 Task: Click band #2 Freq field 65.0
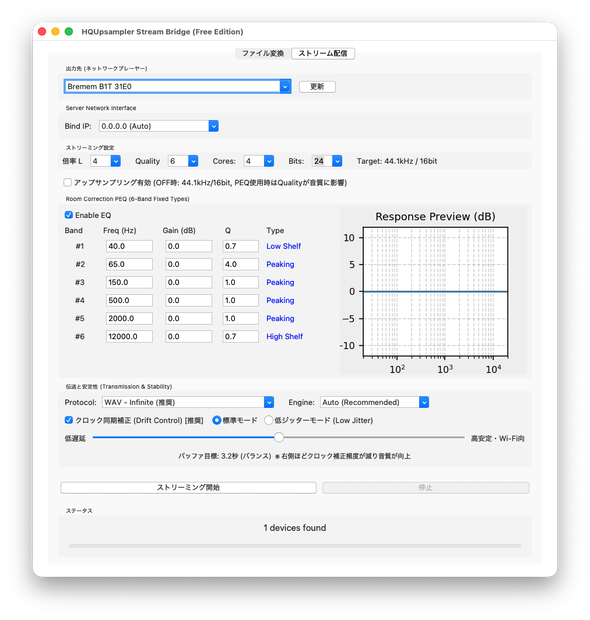(129, 264)
